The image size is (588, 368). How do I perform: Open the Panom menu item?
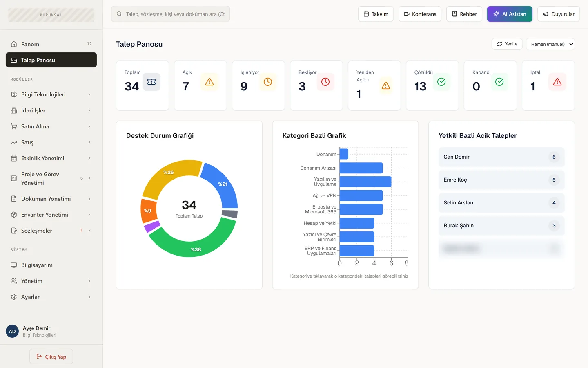(x=51, y=44)
